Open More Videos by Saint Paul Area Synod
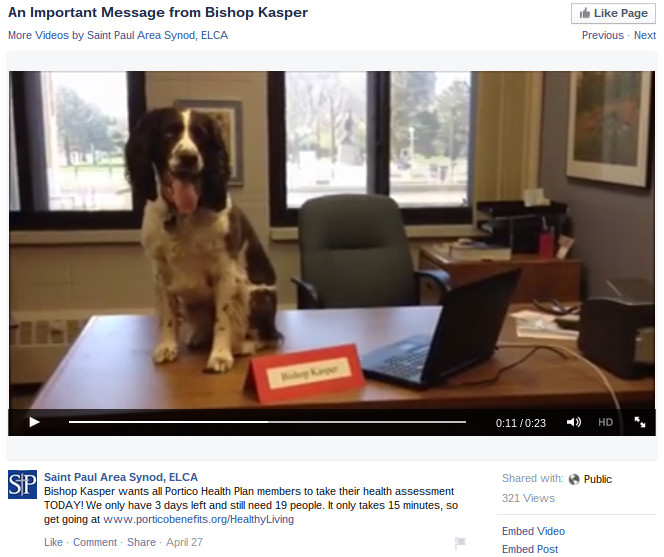 [x=118, y=35]
